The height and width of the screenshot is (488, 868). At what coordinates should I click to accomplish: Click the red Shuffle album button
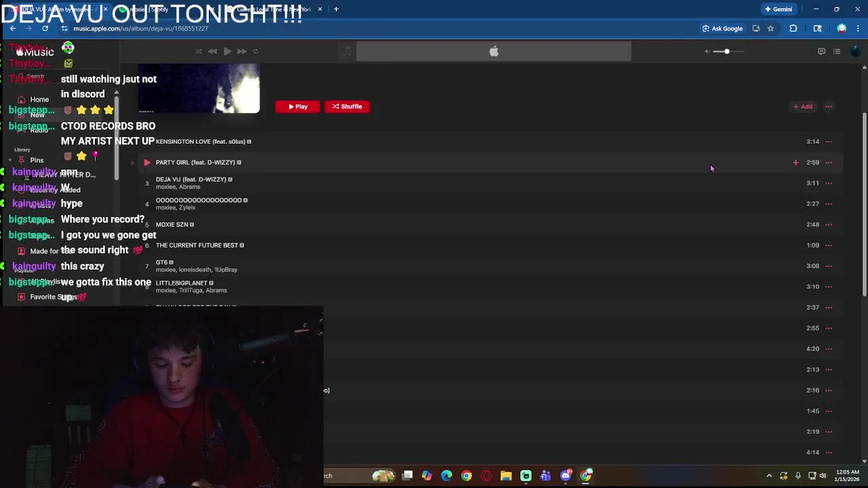click(x=347, y=106)
